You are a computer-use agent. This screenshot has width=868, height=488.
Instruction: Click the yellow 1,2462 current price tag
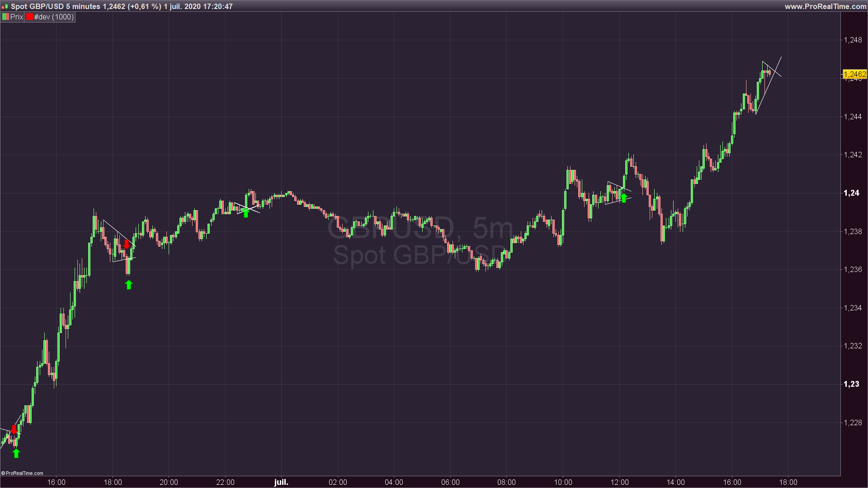(x=854, y=74)
